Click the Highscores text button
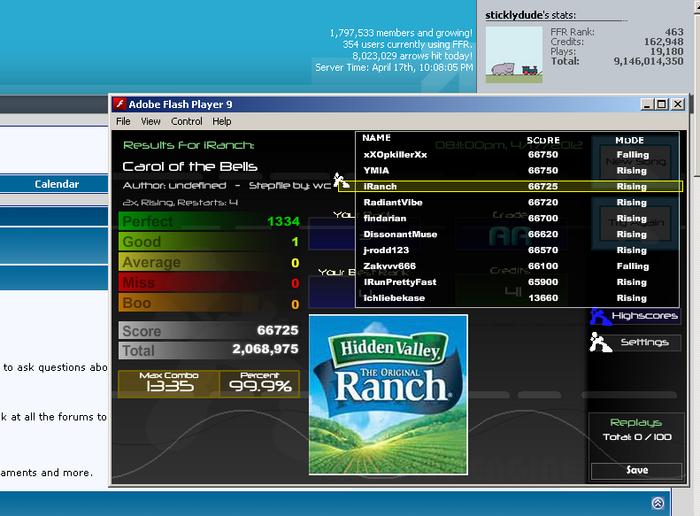This screenshot has height=516, width=700. click(x=645, y=316)
